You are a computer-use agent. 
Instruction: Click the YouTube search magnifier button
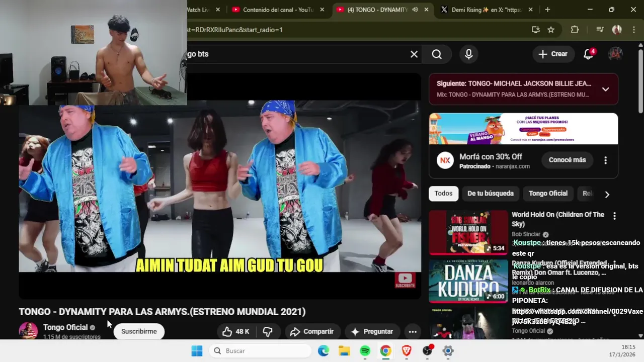(437, 54)
